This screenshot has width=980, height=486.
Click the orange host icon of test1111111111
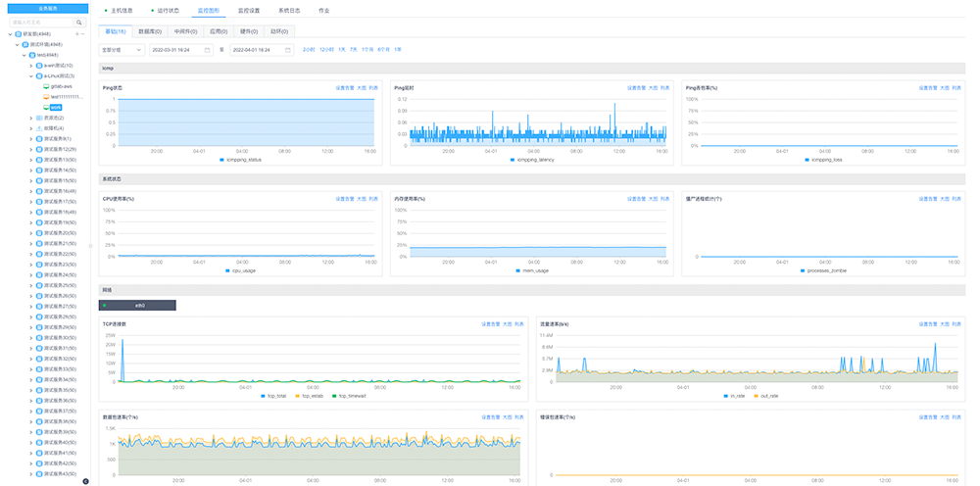tap(46, 97)
